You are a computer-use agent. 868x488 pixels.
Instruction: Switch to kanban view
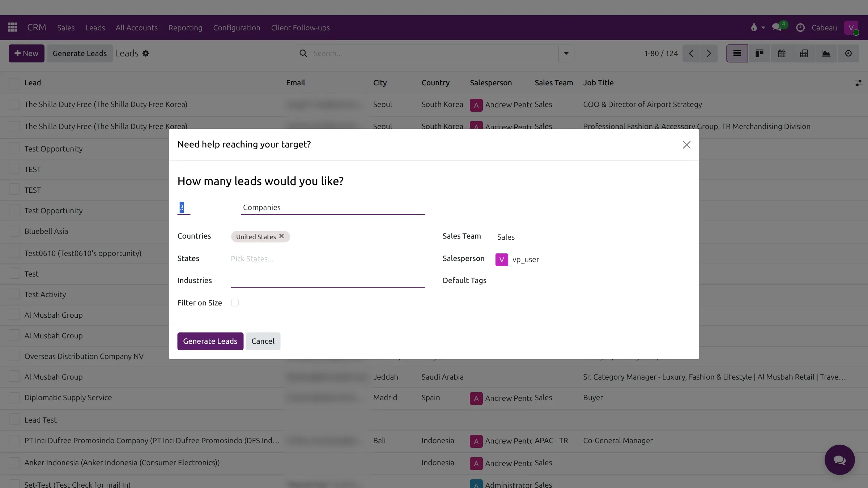pyautogui.click(x=759, y=53)
